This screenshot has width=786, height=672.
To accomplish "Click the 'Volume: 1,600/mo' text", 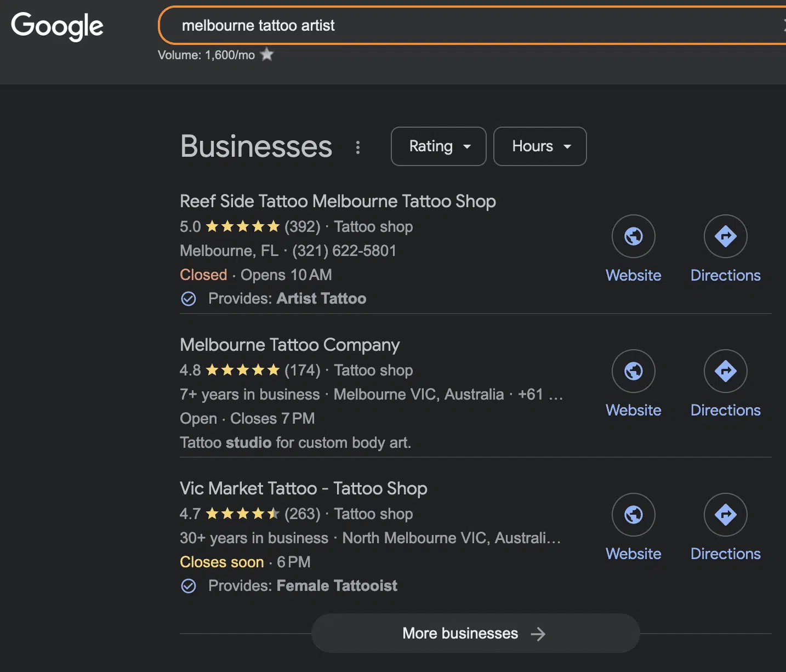I will click(206, 55).
